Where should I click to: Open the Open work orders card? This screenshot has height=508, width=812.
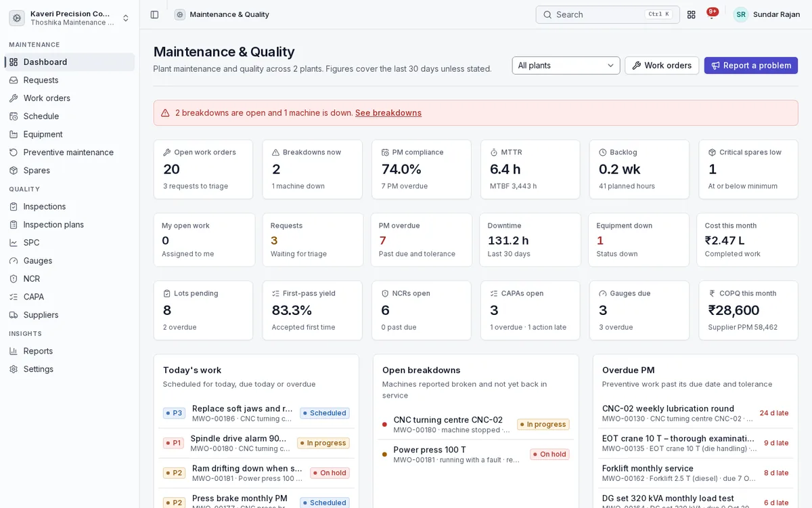203,169
